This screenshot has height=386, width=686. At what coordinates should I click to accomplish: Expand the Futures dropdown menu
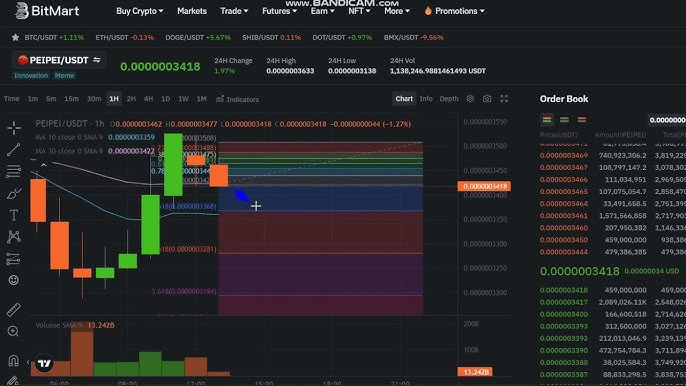click(279, 11)
